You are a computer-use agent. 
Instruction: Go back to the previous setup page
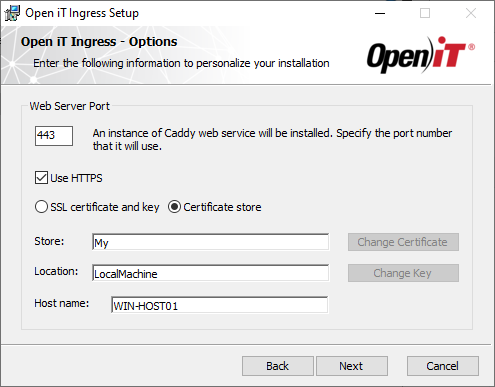(278, 366)
